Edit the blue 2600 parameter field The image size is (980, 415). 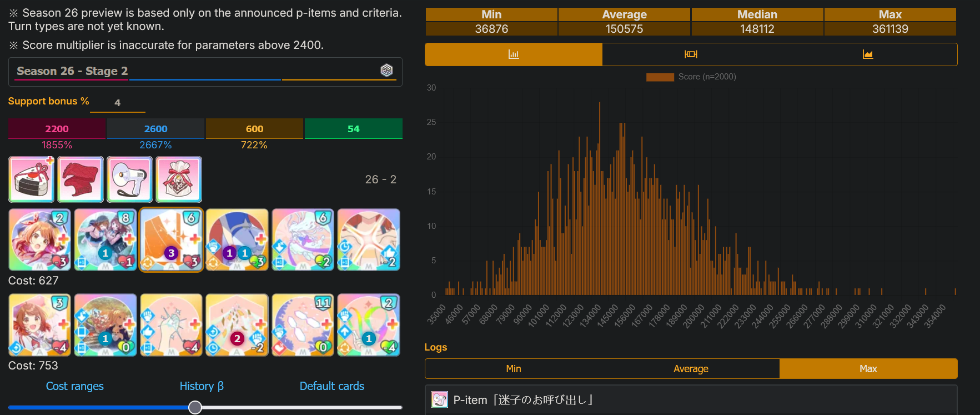[x=155, y=129]
